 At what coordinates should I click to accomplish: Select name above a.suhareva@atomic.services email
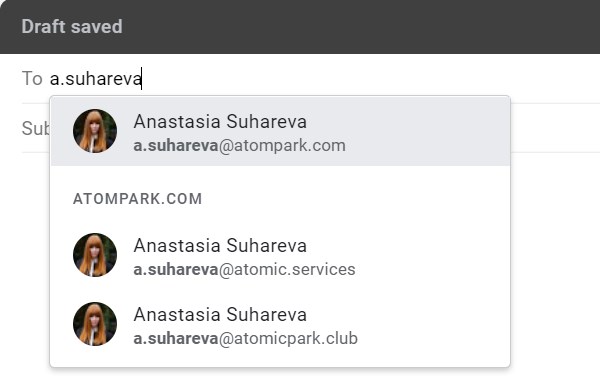[x=220, y=246]
